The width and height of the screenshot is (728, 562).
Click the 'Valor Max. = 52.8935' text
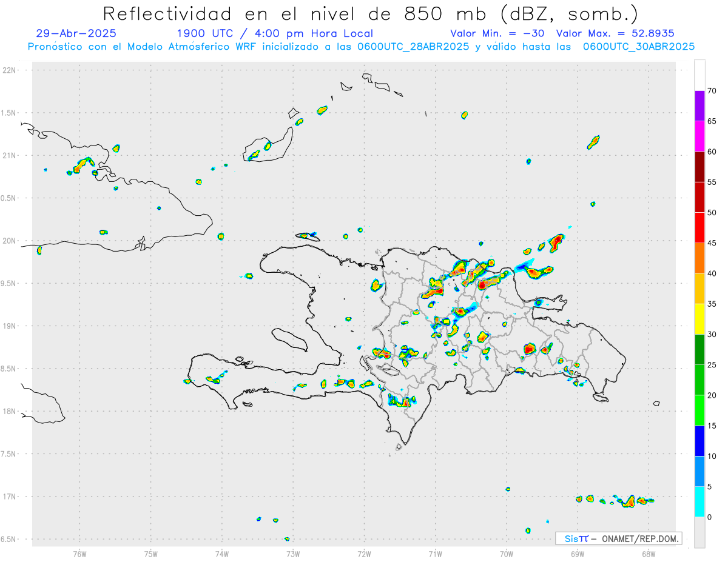[615, 33]
